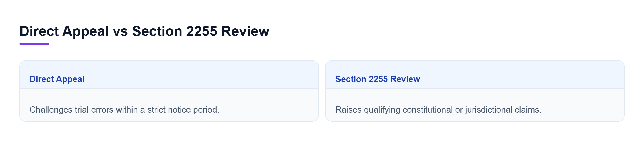The image size is (644, 141).
Task: Click the word Review in main heading
Action: pos(245,31)
